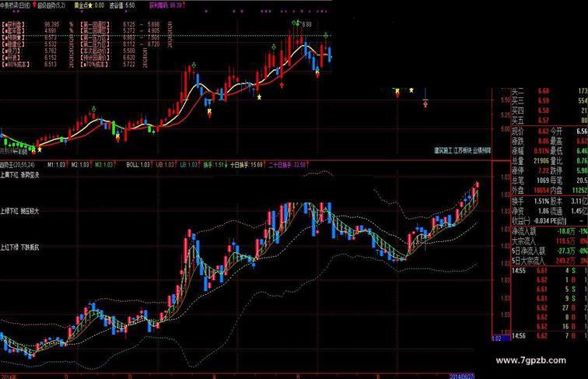Click the 净资 1.86 quote field
The width and height of the screenshot is (588, 379).
point(530,211)
